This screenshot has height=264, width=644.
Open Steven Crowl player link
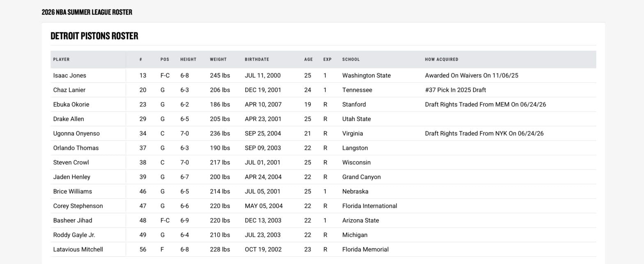click(x=71, y=162)
